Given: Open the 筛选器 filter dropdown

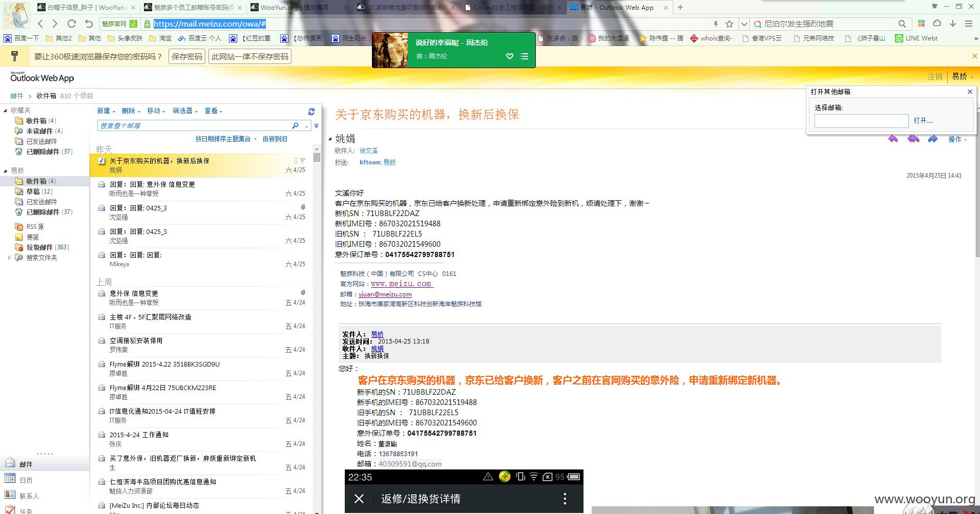Looking at the screenshot, I should (185, 111).
